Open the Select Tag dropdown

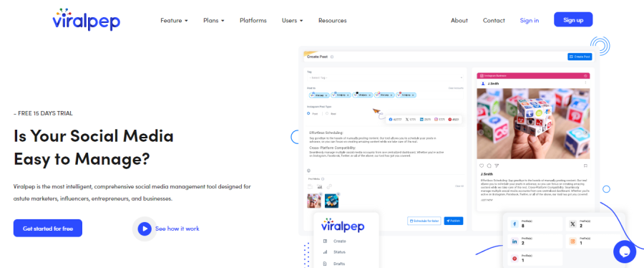[x=385, y=77]
